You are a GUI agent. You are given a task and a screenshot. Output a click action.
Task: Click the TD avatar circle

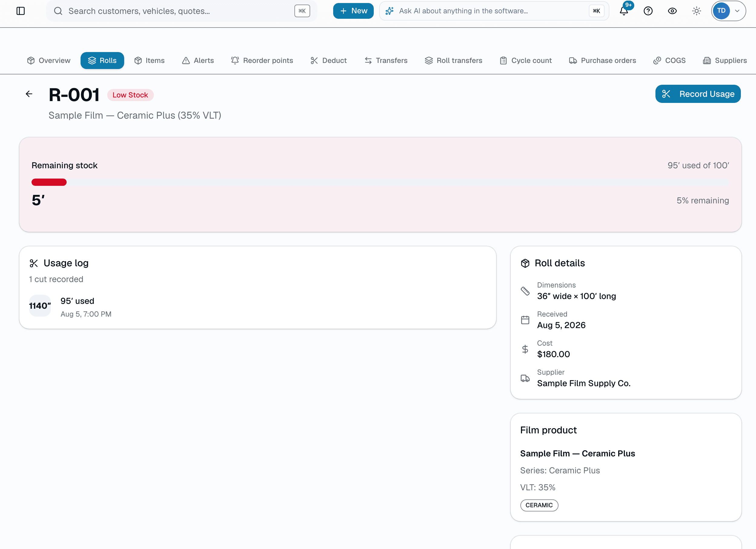point(721,11)
